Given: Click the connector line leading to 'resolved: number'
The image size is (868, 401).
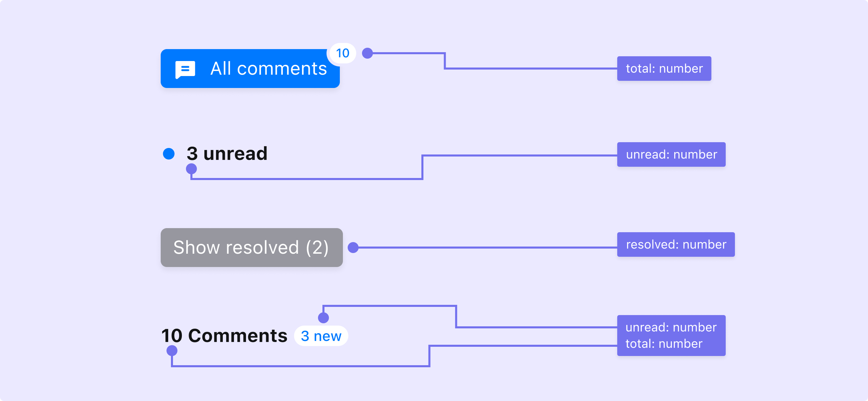Looking at the screenshot, I should pyautogui.click(x=484, y=248).
